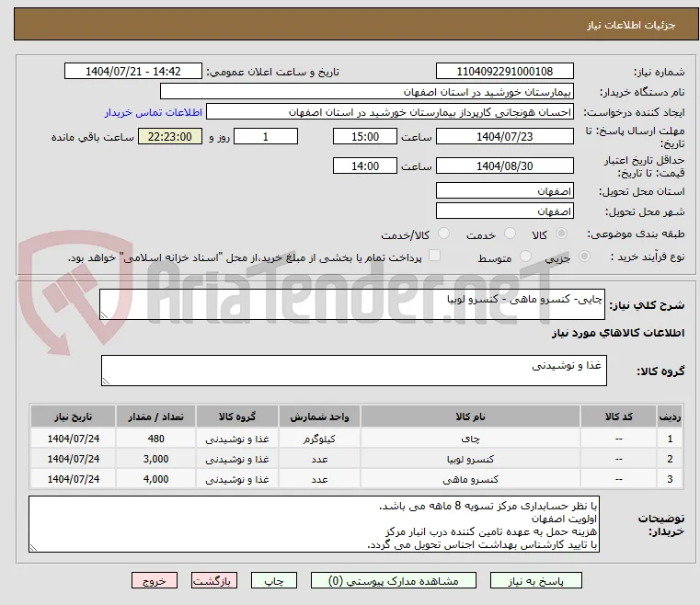The height and width of the screenshot is (605, 700).
Task: Select the متوسط purchase type radio
Action: [525, 257]
